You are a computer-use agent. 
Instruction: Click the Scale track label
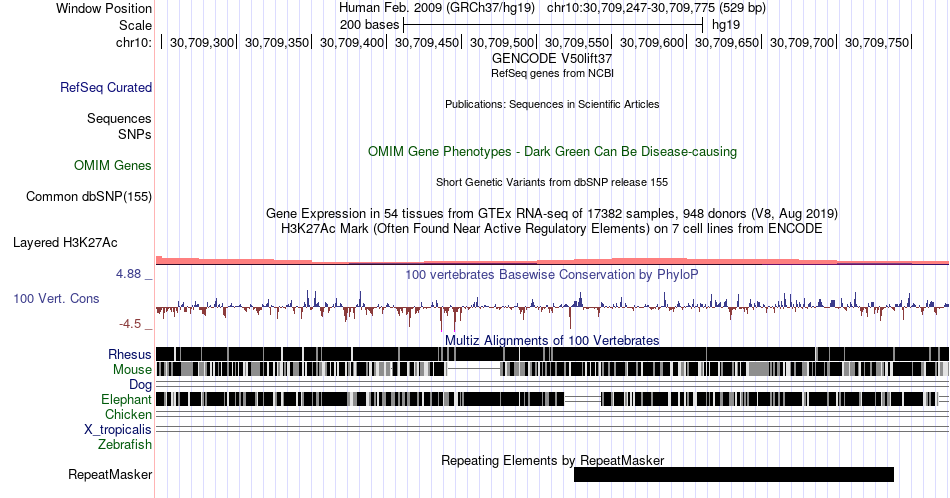135,25
